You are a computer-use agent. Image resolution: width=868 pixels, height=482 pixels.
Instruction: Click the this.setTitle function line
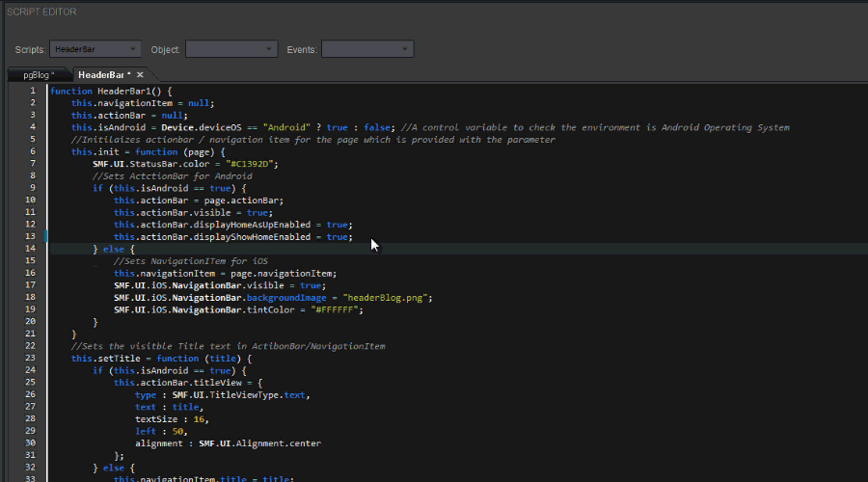pyautogui.click(x=161, y=358)
